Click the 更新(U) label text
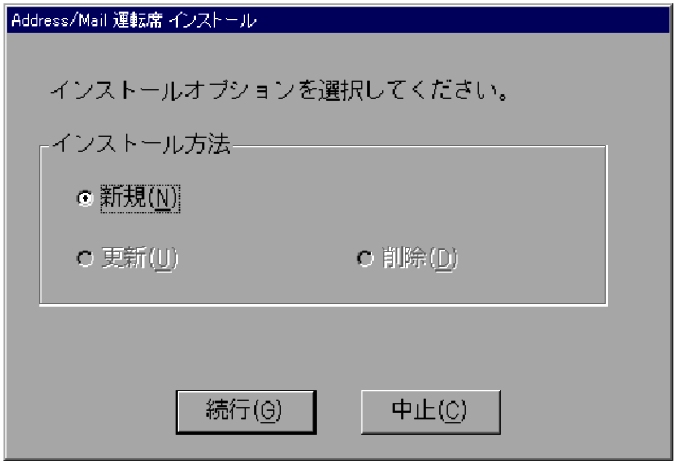 coord(140,258)
